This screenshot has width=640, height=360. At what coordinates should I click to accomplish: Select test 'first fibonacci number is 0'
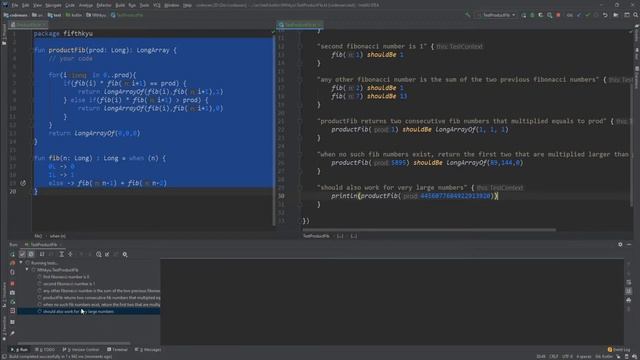click(x=66, y=277)
